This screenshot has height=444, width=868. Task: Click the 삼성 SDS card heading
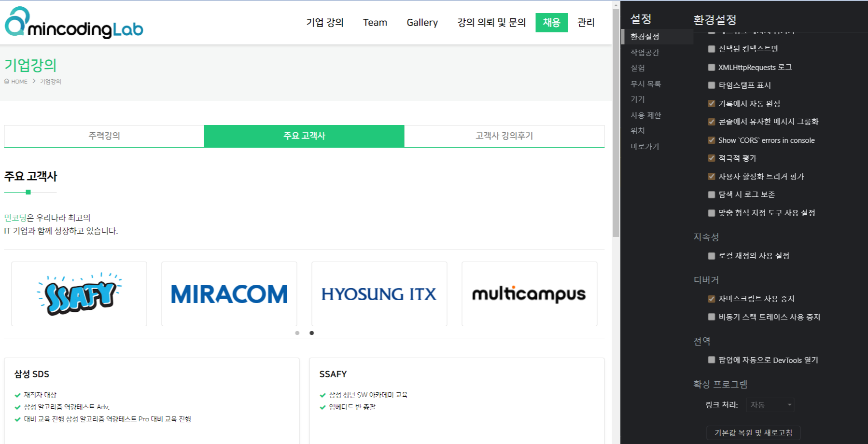point(32,374)
